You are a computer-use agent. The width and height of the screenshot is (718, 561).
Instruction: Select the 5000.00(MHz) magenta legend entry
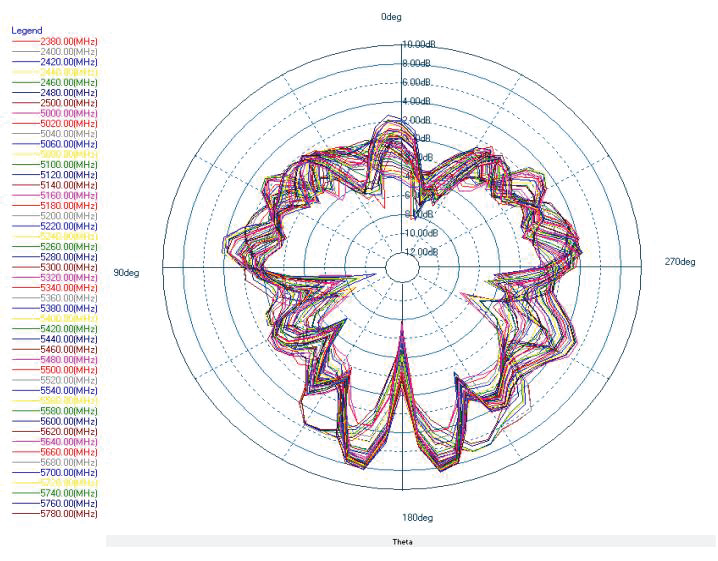pyautogui.click(x=68, y=113)
